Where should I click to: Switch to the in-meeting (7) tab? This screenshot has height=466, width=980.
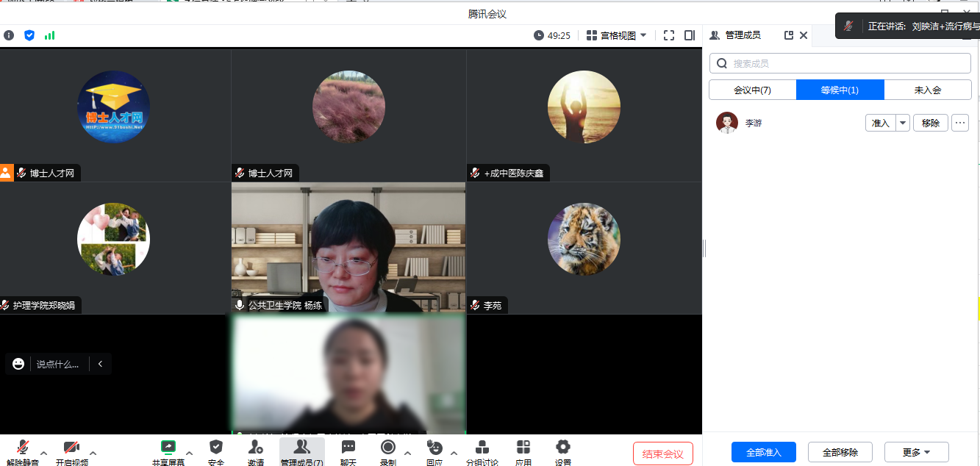click(753, 90)
